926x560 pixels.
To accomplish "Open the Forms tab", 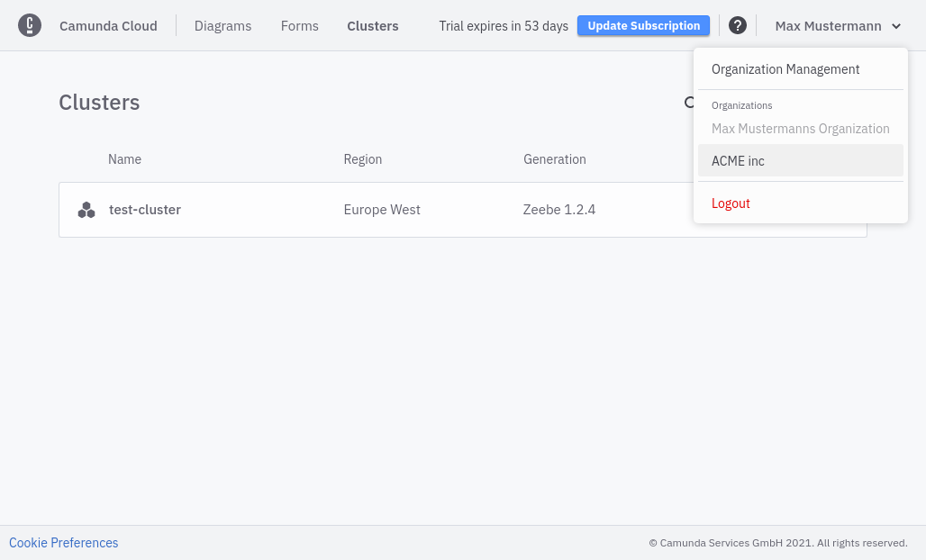I will click(x=299, y=26).
